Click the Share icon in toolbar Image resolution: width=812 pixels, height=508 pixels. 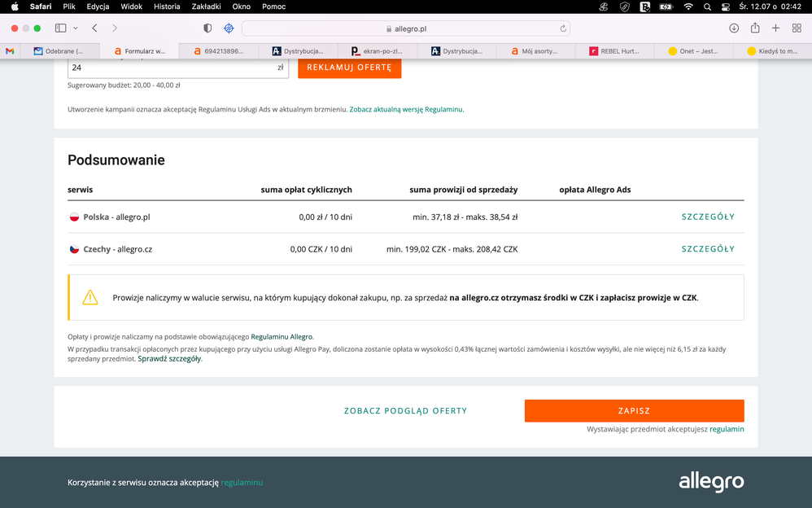(x=755, y=28)
